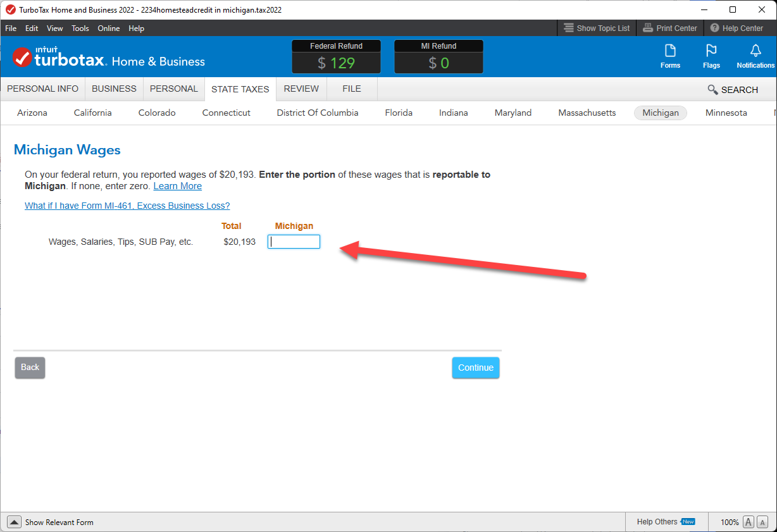Select the Indiana state tab

tap(454, 113)
